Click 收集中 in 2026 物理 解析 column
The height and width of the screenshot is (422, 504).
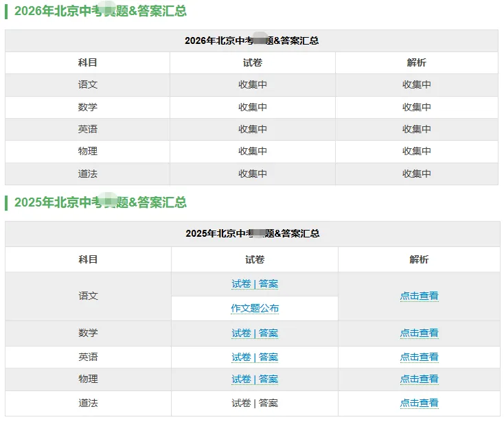tap(417, 151)
